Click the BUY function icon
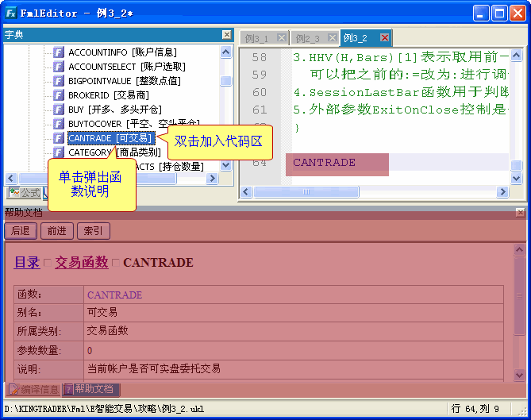531x420 pixels. pyautogui.click(x=58, y=110)
